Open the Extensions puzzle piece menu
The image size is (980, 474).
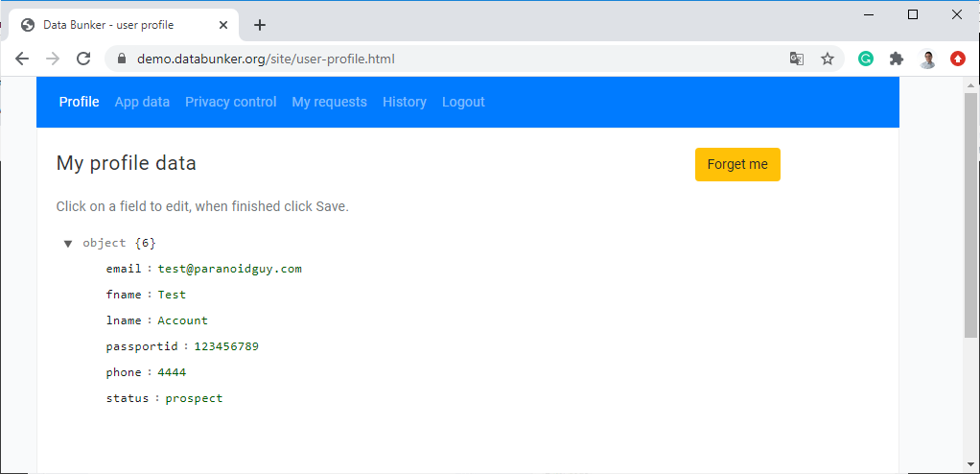pyautogui.click(x=897, y=59)
